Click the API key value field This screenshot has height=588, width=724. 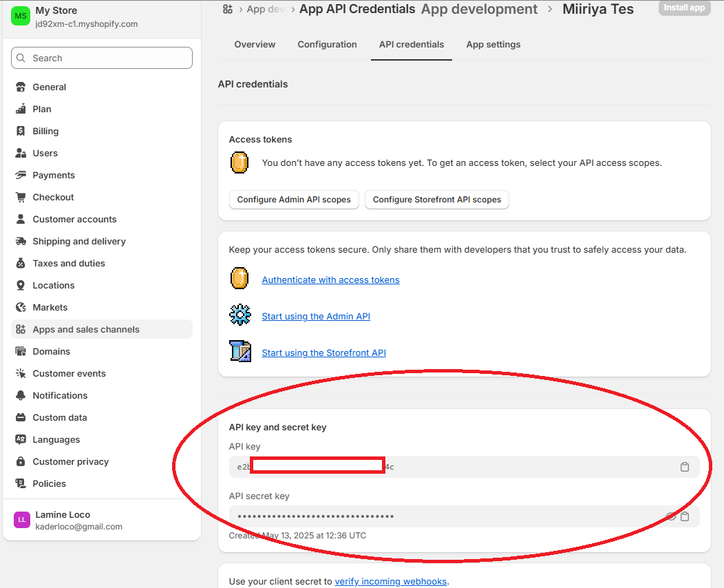(464, 467)
